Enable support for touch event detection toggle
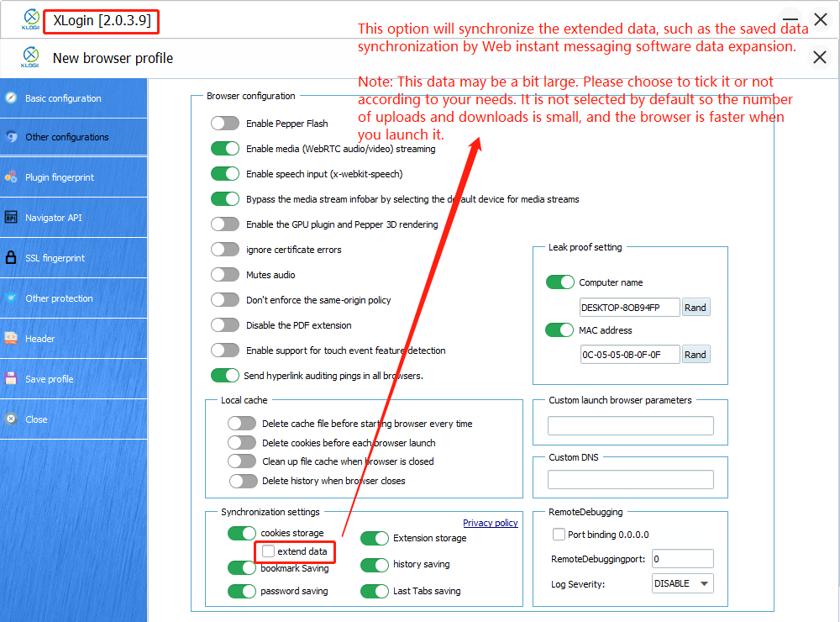Screen dimensions: 840x622 pos(225,351)
